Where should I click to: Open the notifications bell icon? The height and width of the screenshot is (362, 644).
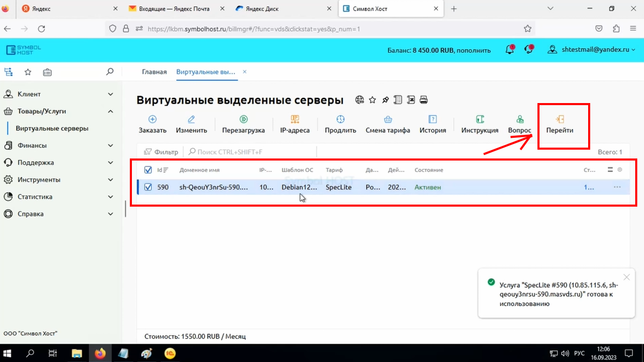pos(510,50)
